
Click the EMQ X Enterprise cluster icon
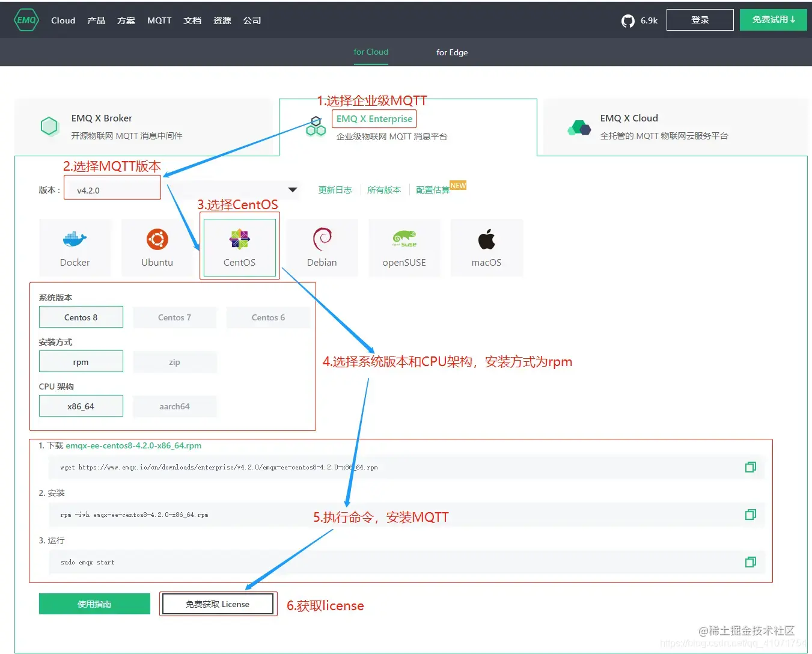pyautogui.click(x=316, y=126)
